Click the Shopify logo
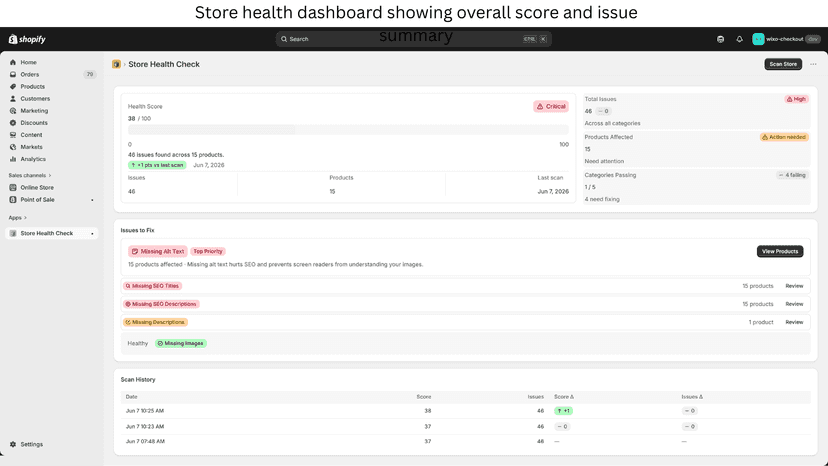The height and width of the screenshot is (466, 828). coord(27,39)
